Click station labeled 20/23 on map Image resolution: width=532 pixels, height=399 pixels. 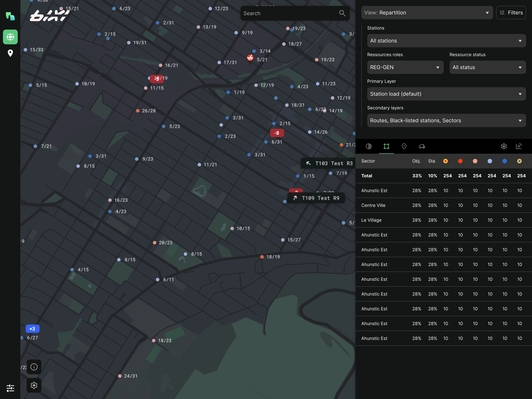155,243
